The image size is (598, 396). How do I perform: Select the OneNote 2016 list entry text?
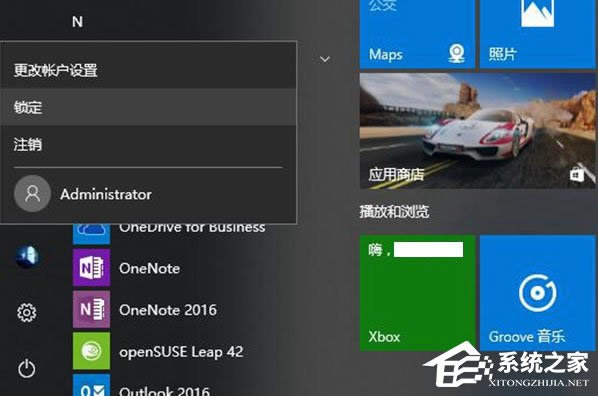[x=168, y=310]
